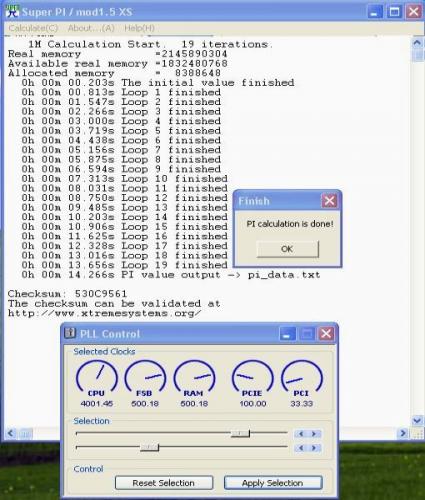Image resolution: width=425 pixels, height=500 pixels.
Task: Click the initial value finished line
Action: [x=158, y=83]
